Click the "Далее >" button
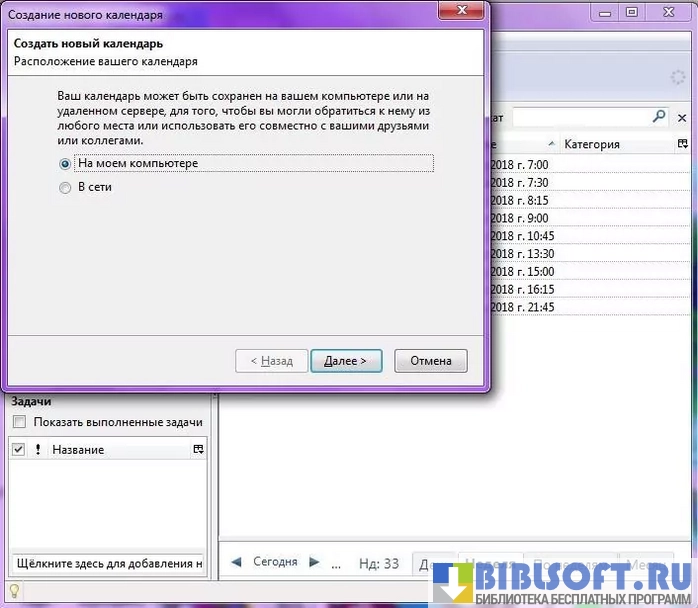This screenshot has height=608, width=698. tap(345, 361)
